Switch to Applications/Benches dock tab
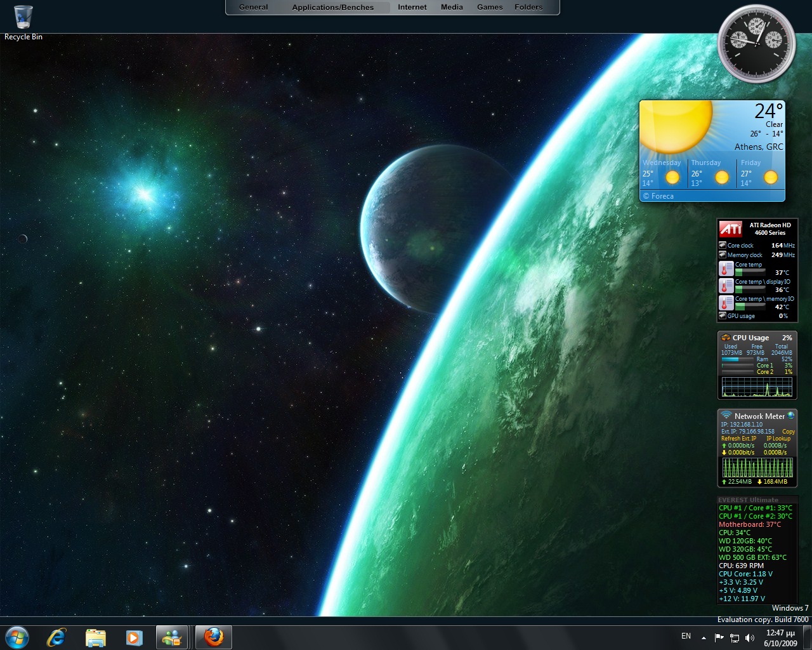Screen dimensions: 812x650 [x=333, y=8]
